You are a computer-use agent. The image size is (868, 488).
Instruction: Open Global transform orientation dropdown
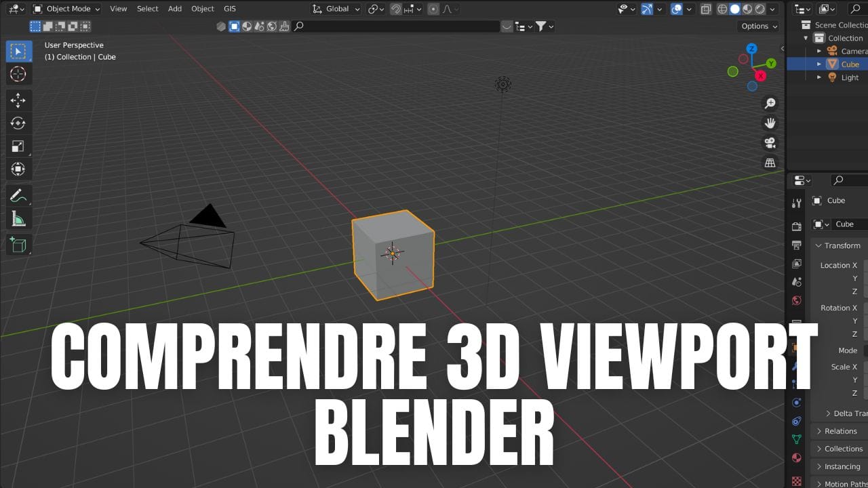coord(336,9)
